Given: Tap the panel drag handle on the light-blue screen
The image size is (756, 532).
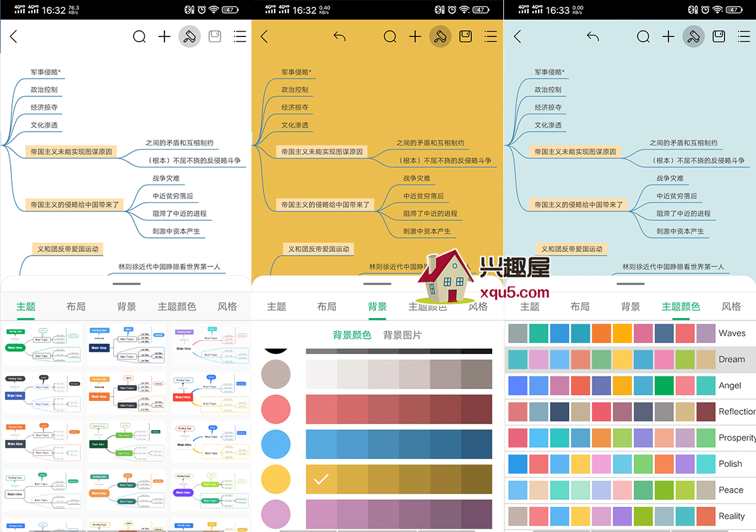Looking at the screenshot, I should point(630,284).
